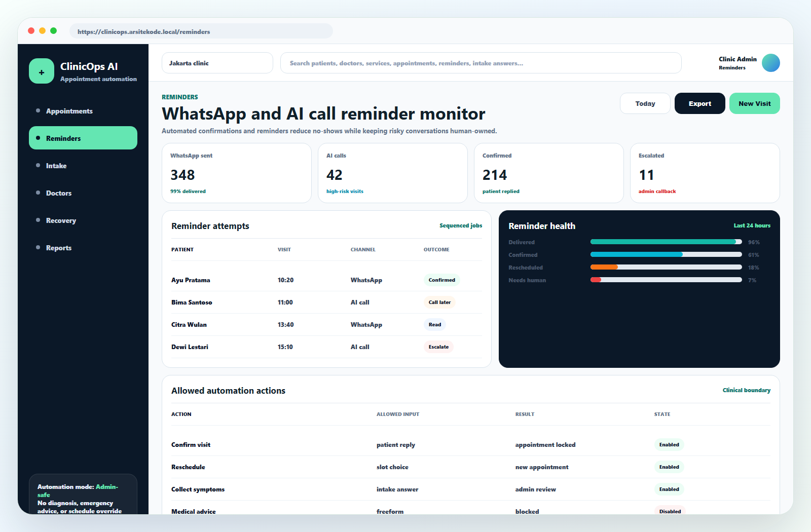This screenshot has width=811, height=532.
Task: Click the Delivered health progress bar
Action: (666, 242)
